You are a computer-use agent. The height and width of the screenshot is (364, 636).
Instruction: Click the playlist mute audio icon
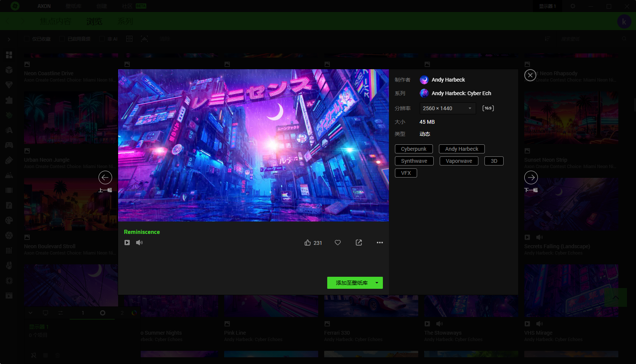[x=33, y=355]
